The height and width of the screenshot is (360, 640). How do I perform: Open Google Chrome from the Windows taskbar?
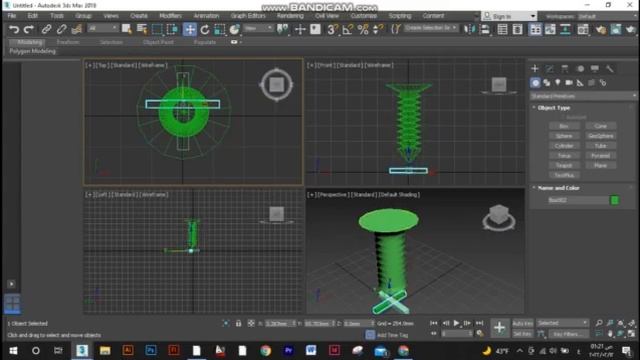265,351
